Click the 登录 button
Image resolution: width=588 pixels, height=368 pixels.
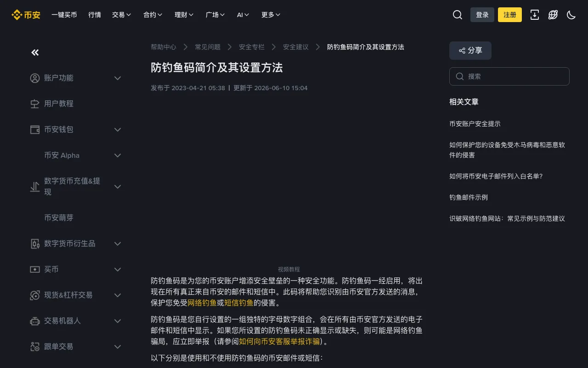pos(482,15)
